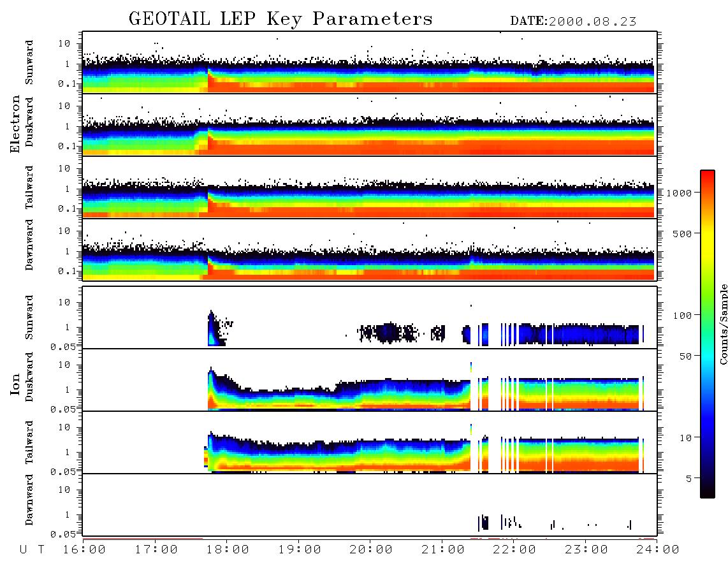The width and height of the screenshot is (728, 561).
Task: Click the 24:00 time tick label
Action: click(x=658, y=550)
